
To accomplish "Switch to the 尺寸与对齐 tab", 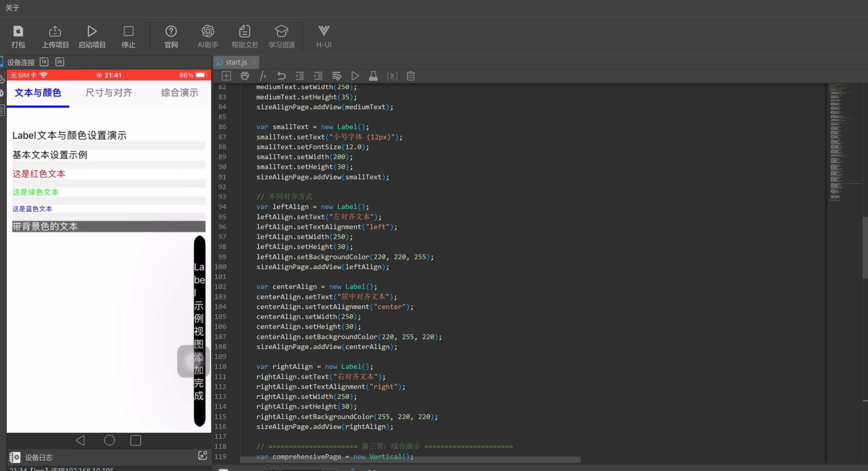I will point(108,93).
